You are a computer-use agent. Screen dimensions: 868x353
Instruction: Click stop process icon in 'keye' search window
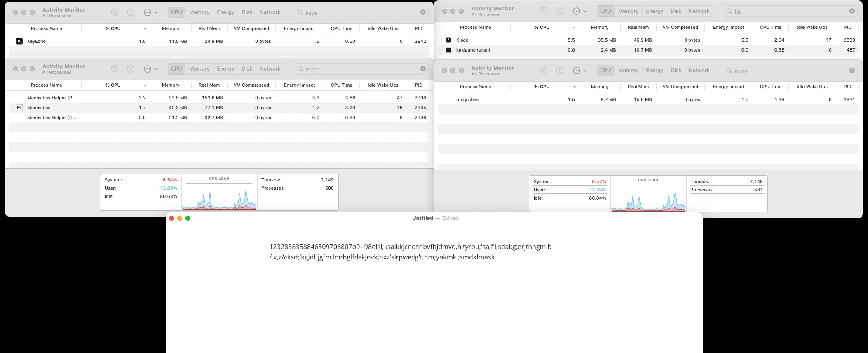(x=115, y=12)
